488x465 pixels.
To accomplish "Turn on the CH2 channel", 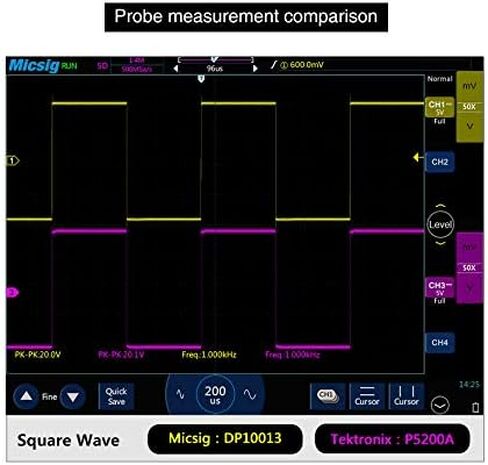I will pos(440,162).
